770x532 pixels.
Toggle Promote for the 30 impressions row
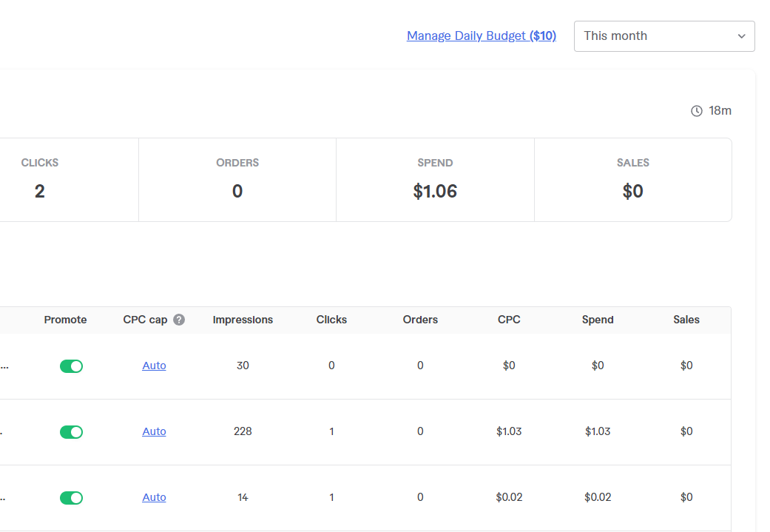pyautogui.click(x=71, y=366)
